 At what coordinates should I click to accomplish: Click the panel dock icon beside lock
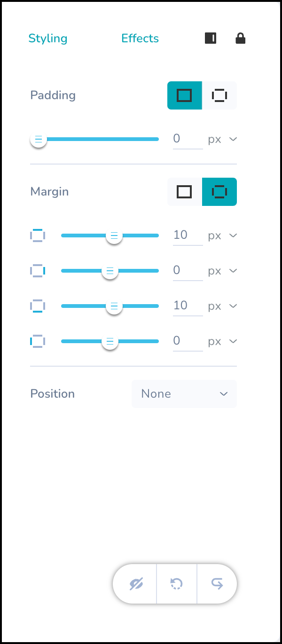211,39
